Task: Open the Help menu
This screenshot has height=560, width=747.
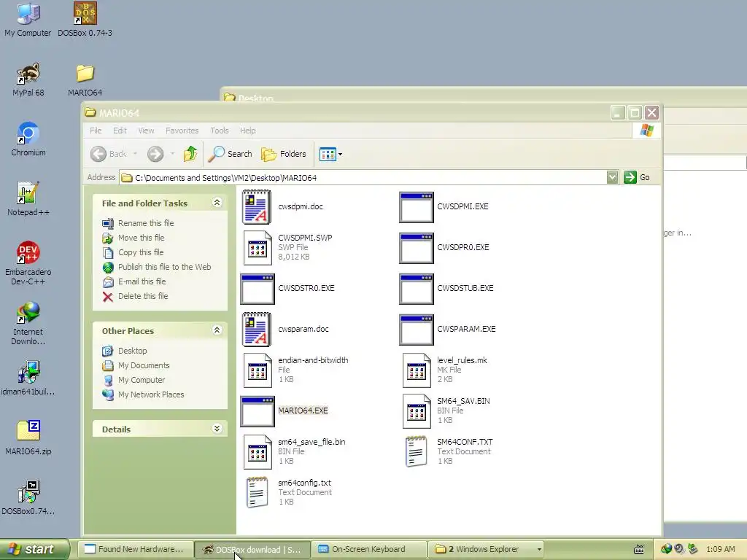Action: pyautogui.click(x=248, y=131)
